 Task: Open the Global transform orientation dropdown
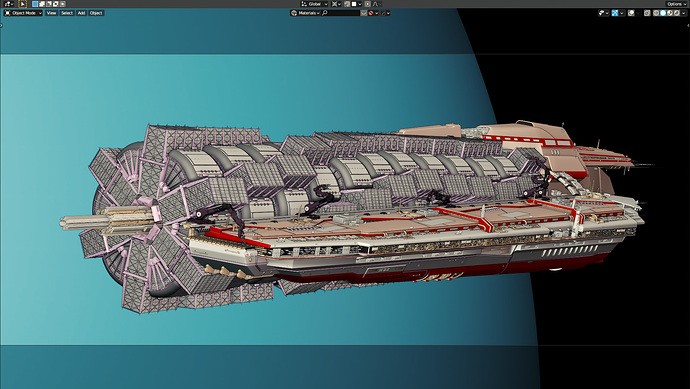(x=314, y=4)
